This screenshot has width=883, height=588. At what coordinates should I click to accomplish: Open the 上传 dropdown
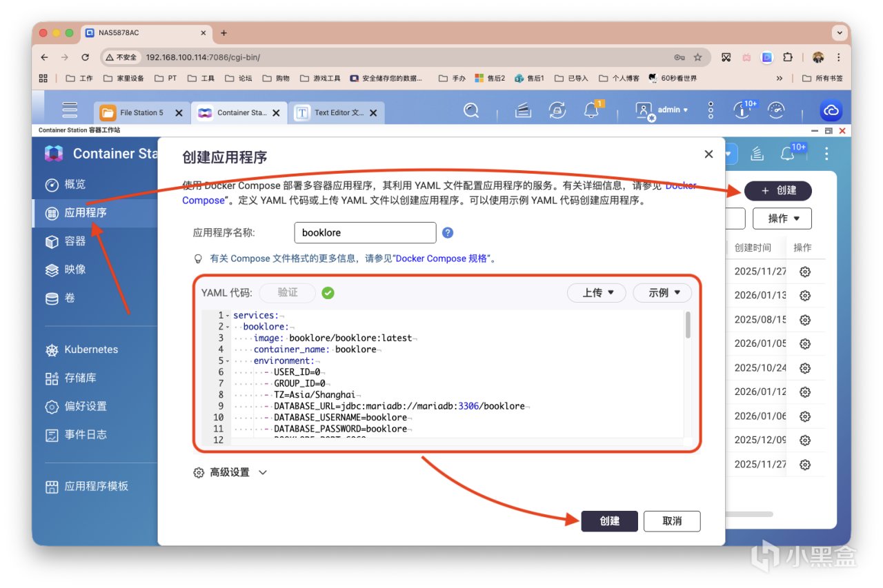pos(596,293)
